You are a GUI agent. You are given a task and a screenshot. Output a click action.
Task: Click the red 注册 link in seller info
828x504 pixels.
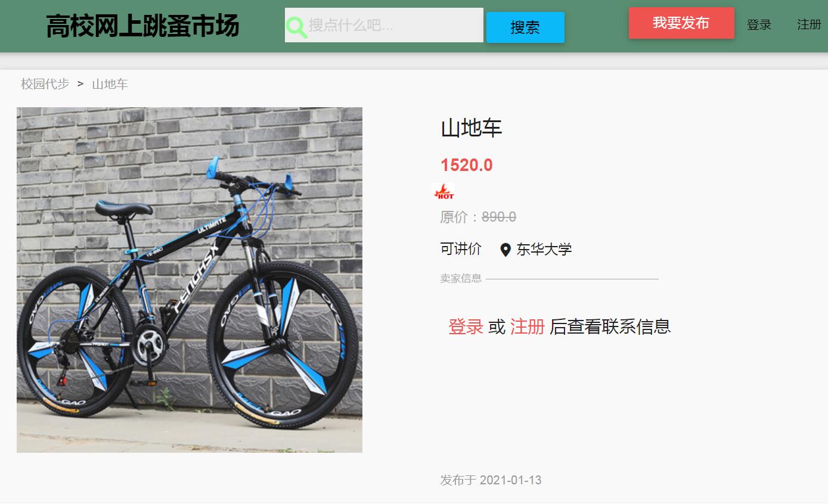pyautogui.click(x=528, y=326)
